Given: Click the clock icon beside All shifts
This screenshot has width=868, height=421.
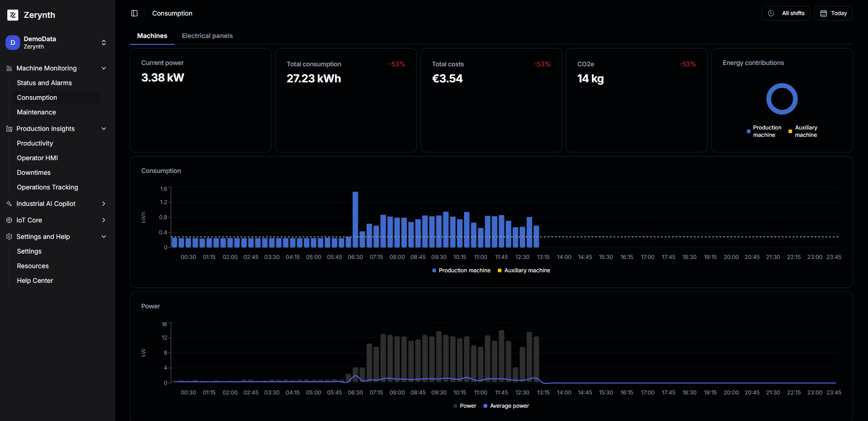Looking at the screenshot, I should point(770,13).
